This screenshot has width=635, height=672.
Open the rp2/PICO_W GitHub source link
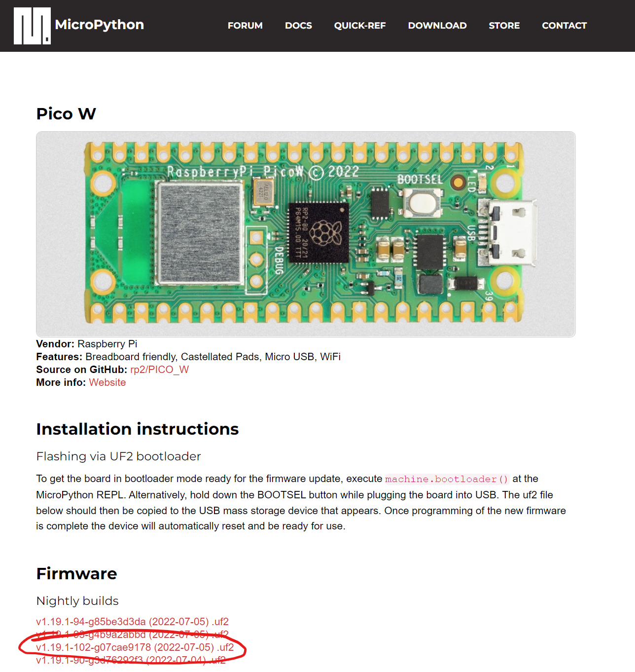click(x=159, y=370)
